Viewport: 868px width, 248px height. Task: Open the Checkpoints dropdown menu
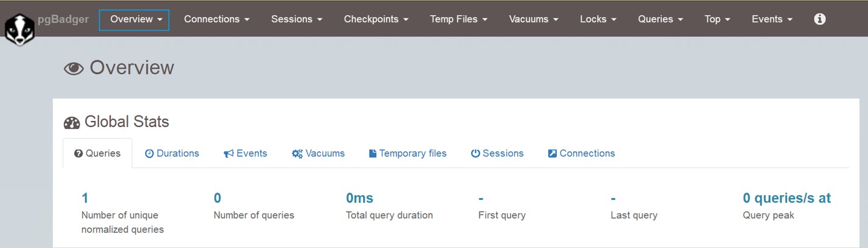coord(376,19)
